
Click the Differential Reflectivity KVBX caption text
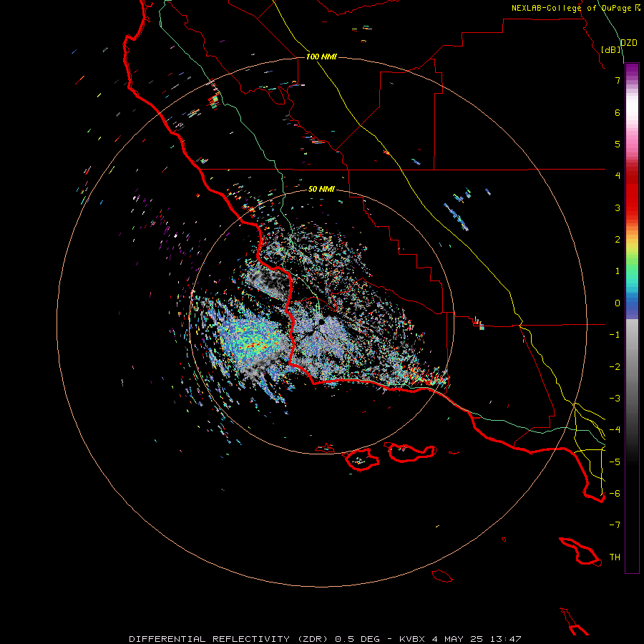click(x=325, y=639)
